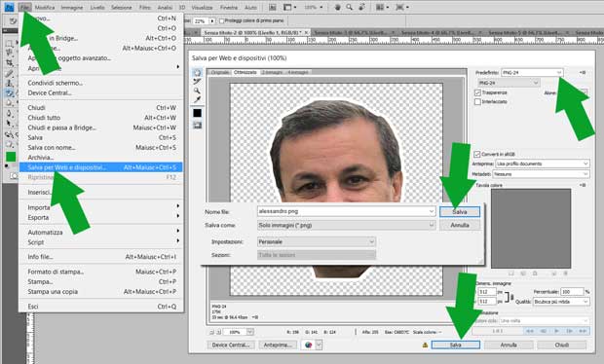Click the Anteprima button at dialog bottom

pos(278,345)
